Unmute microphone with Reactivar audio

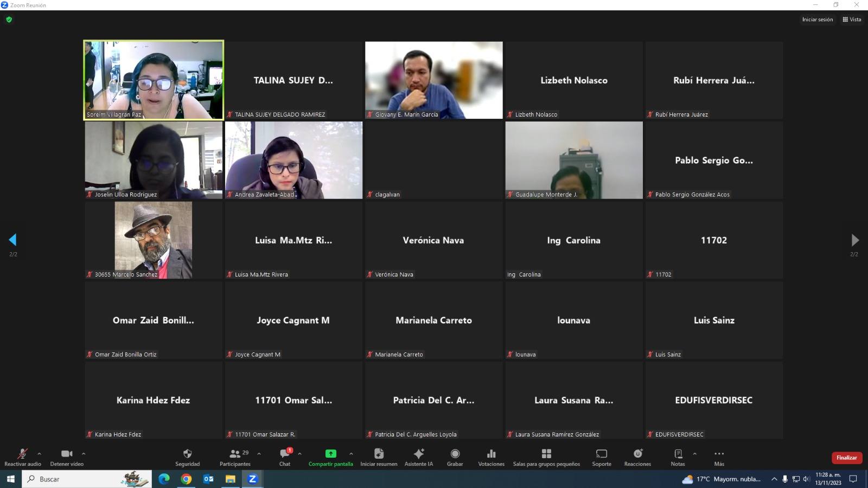coord(23,454)
